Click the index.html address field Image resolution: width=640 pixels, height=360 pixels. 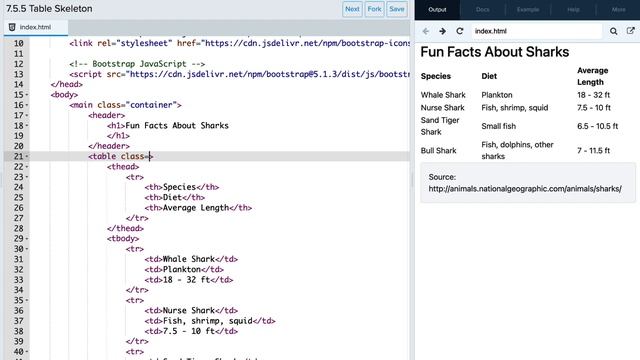coord(536,31)
